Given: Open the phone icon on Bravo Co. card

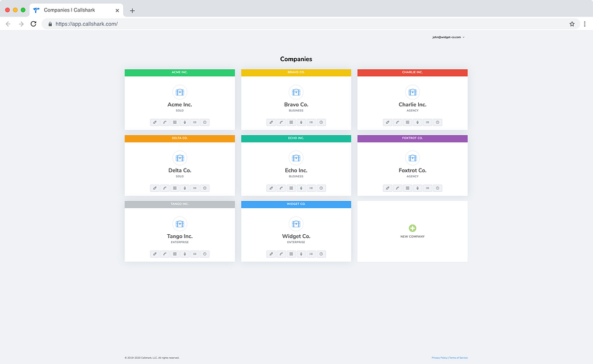Looking at the screenshot, I should 281,123.
